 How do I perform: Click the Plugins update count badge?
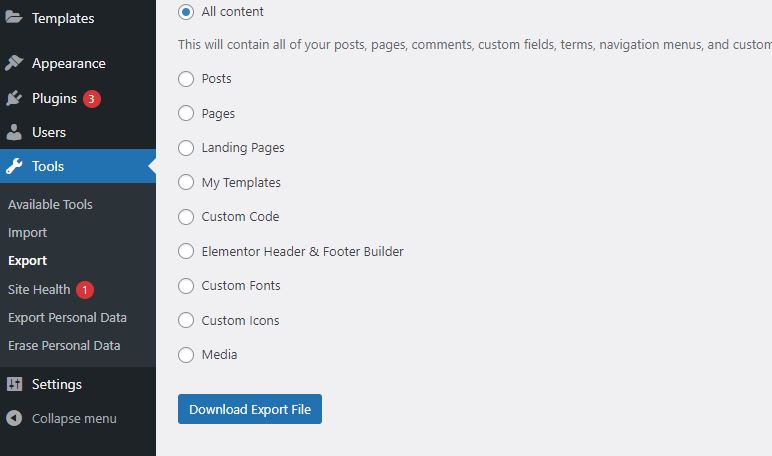(92, 98)
